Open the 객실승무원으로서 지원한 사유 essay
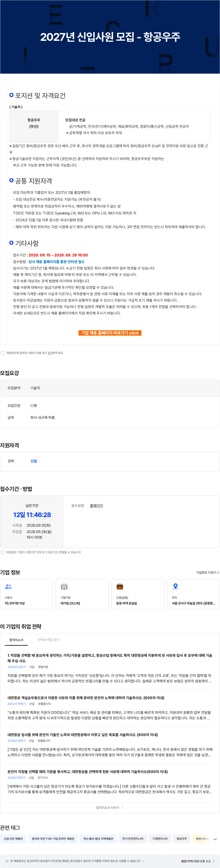The width and height of the screenshot is (220, 868). pos(86,698)
